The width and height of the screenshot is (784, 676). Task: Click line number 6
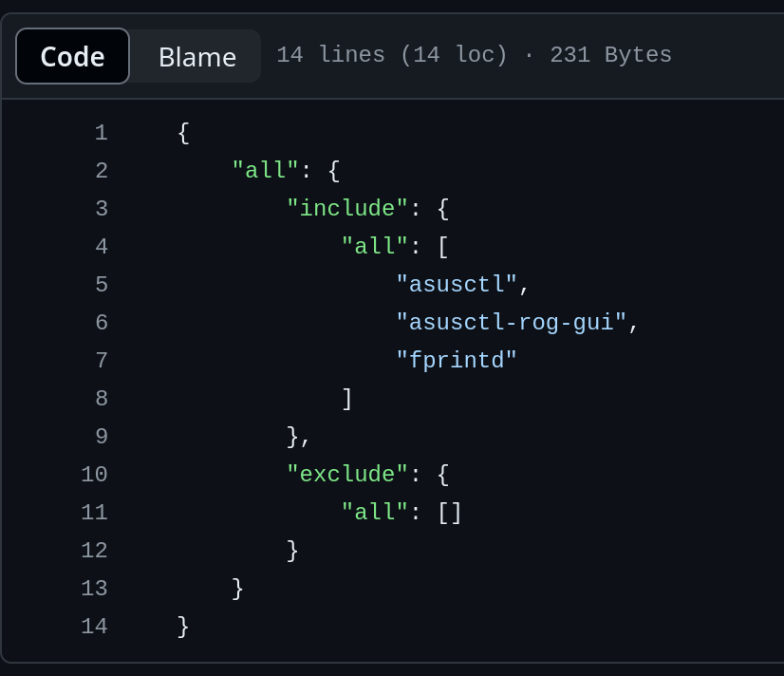101,323
